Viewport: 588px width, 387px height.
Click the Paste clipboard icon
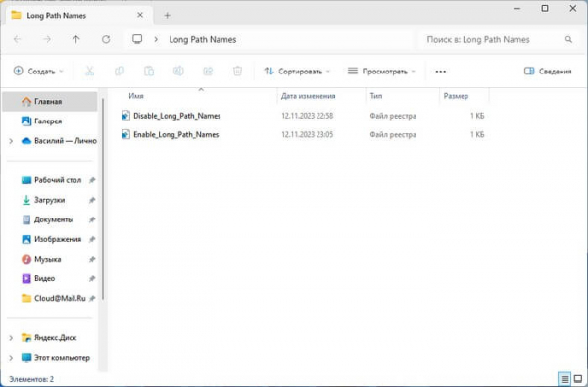tap(149, 71)
